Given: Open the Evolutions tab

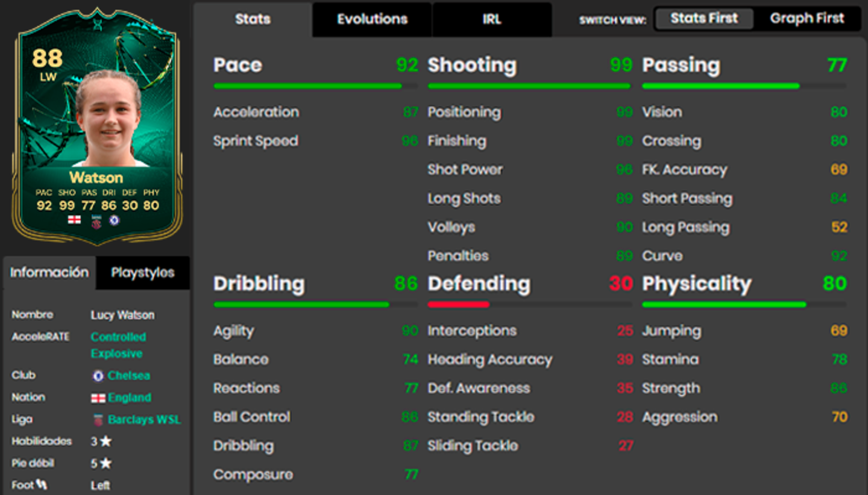Looking at the screenshot, I should tap(372, 19).
